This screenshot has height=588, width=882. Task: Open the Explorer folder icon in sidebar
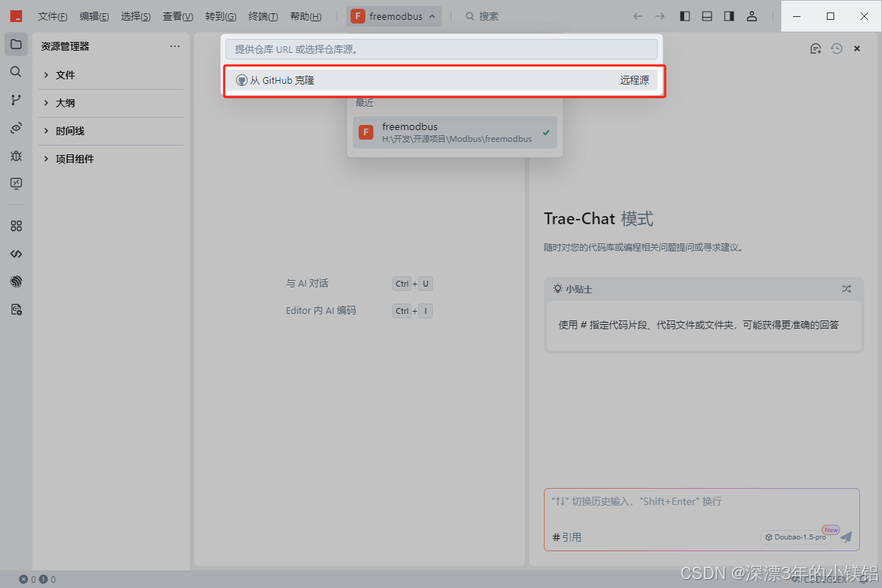(16, 44)
